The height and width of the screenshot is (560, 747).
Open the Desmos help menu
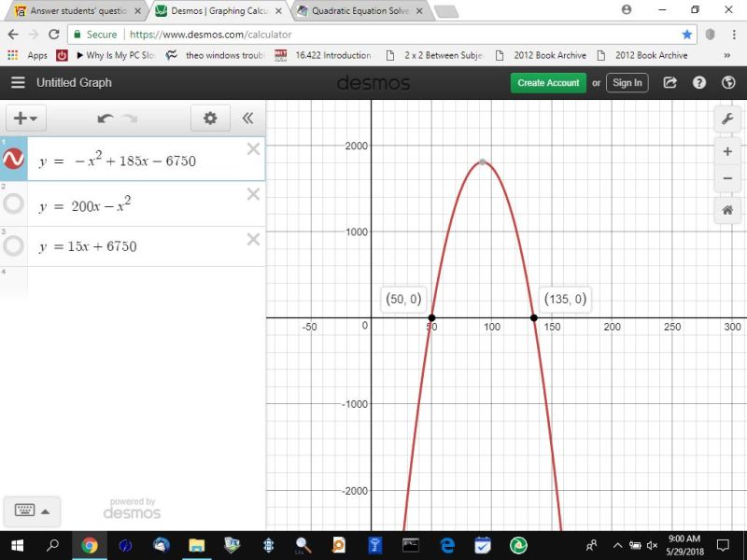coord(698,83)
